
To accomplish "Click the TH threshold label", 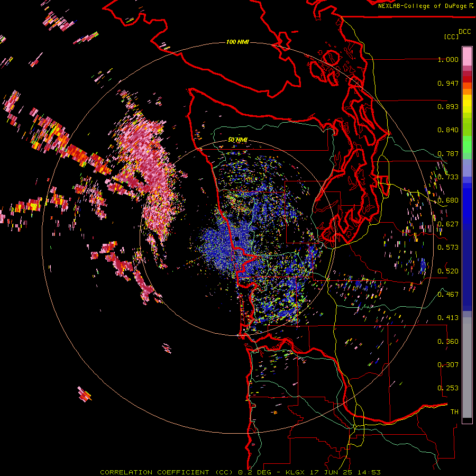I will click(x=454, y=412).
